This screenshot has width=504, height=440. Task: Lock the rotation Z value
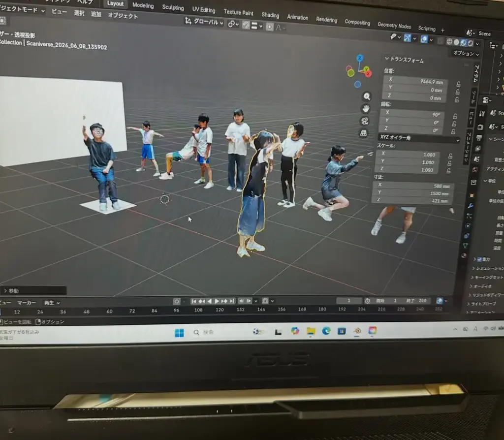pyautogui.click(x=453, y=131)
